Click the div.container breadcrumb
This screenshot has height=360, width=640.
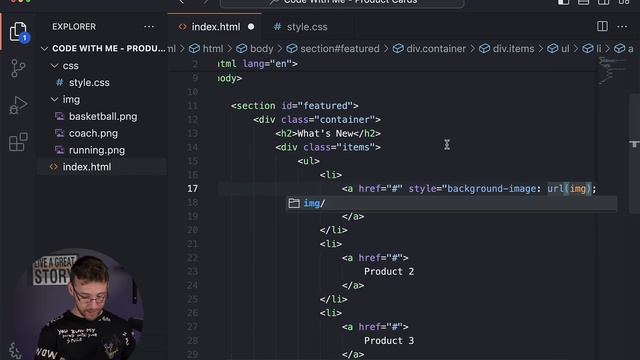(x=429, y=49)
